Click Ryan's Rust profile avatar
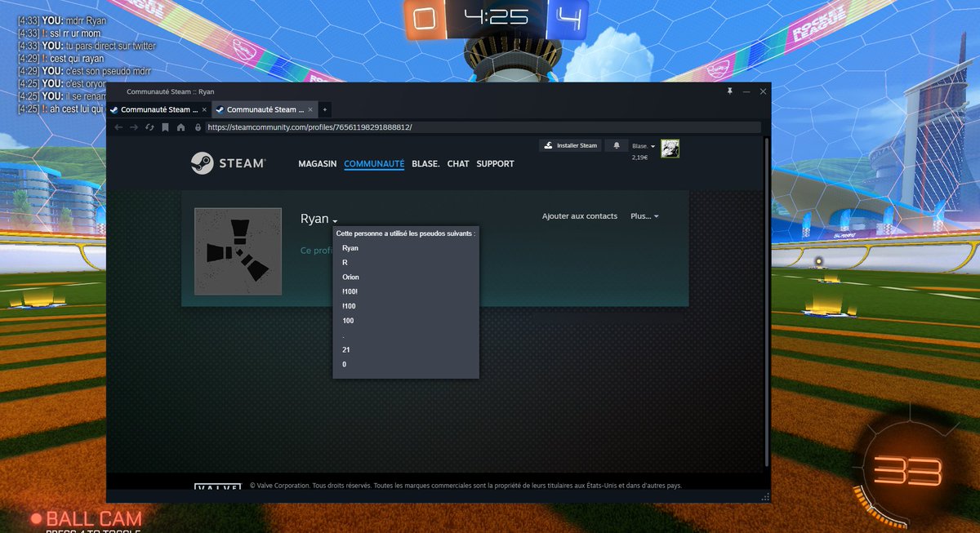The height and width of the screenshot is (533, 980). tap(238, 251)
